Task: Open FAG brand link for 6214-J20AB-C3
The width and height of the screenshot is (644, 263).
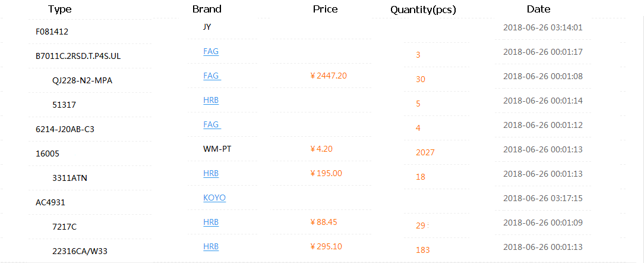Action: [x=211, y=125]
